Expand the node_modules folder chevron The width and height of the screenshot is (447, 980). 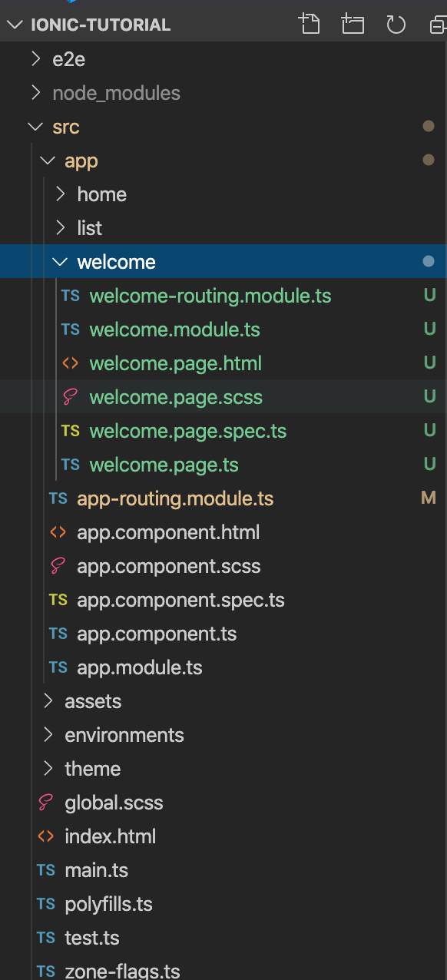[x=35, y=93]
